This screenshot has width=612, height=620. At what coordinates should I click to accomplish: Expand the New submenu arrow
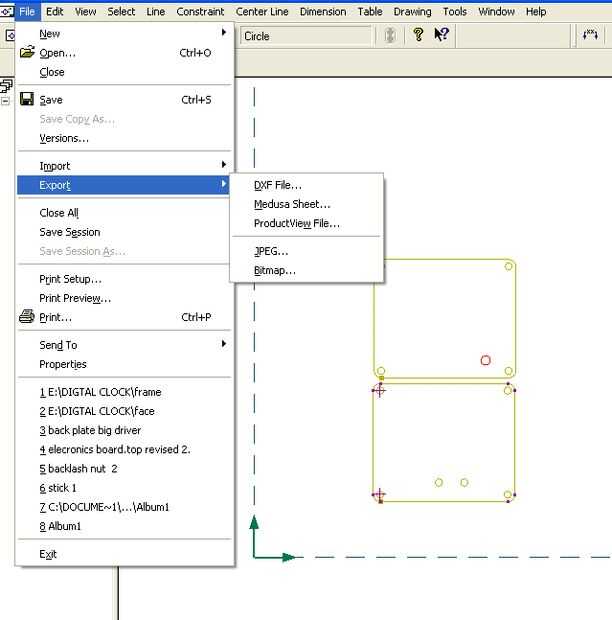(224, 32)
